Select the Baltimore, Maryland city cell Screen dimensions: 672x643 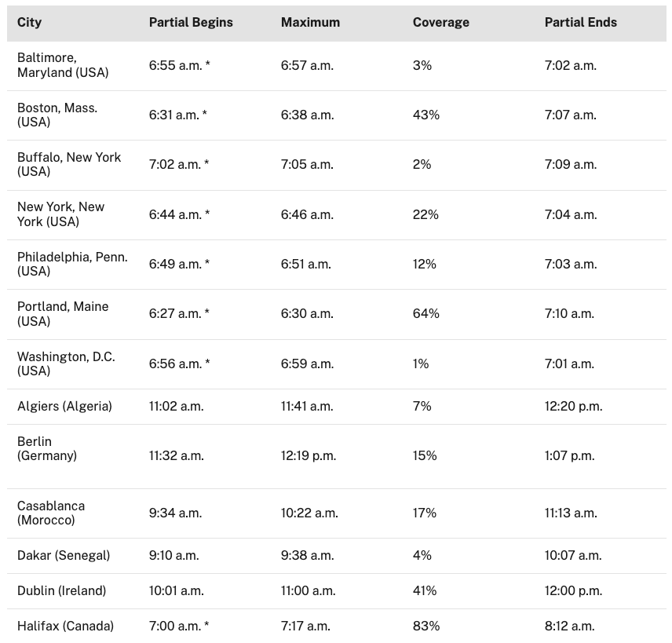(63, 66)
